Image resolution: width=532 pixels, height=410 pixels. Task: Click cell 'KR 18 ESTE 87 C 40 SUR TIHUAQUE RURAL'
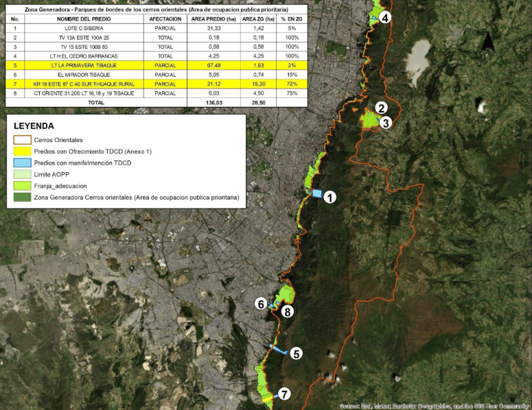tap(84, 84)
